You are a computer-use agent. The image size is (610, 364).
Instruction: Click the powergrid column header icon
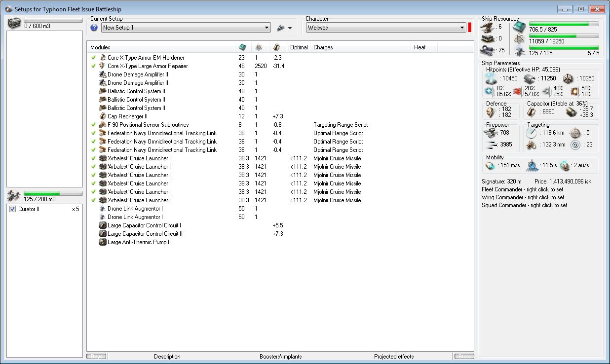click(259, 47)
